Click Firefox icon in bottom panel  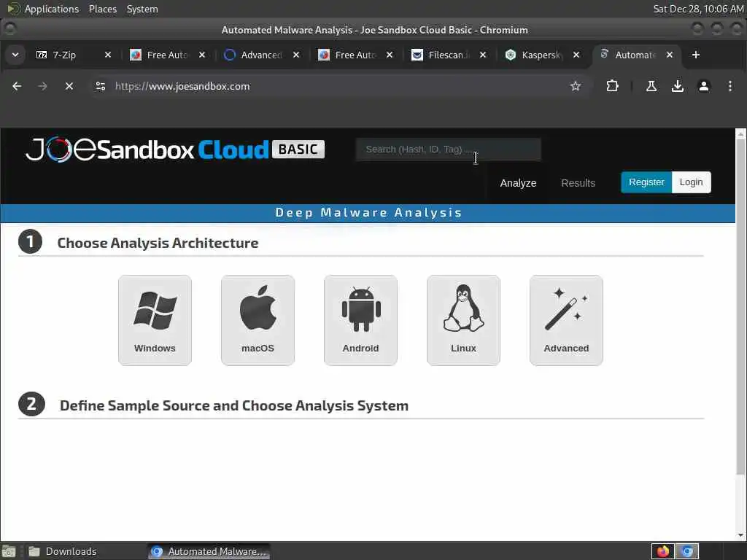[x=662, y=551]
